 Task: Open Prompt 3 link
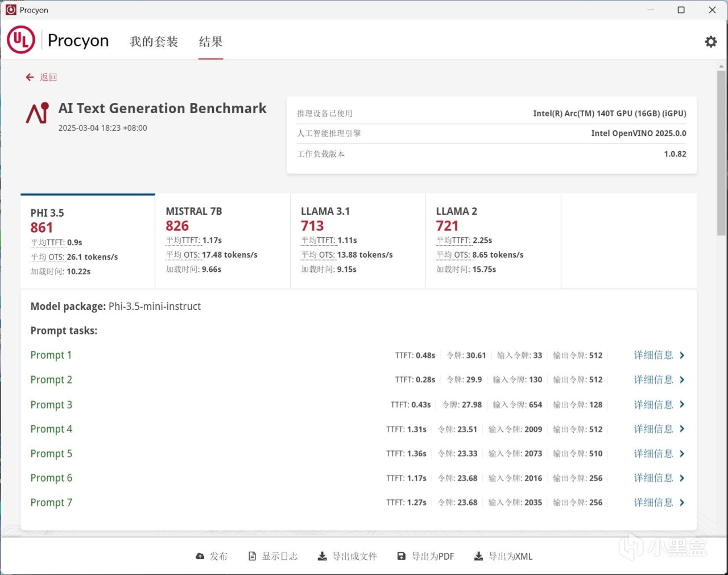click(51, 404)
